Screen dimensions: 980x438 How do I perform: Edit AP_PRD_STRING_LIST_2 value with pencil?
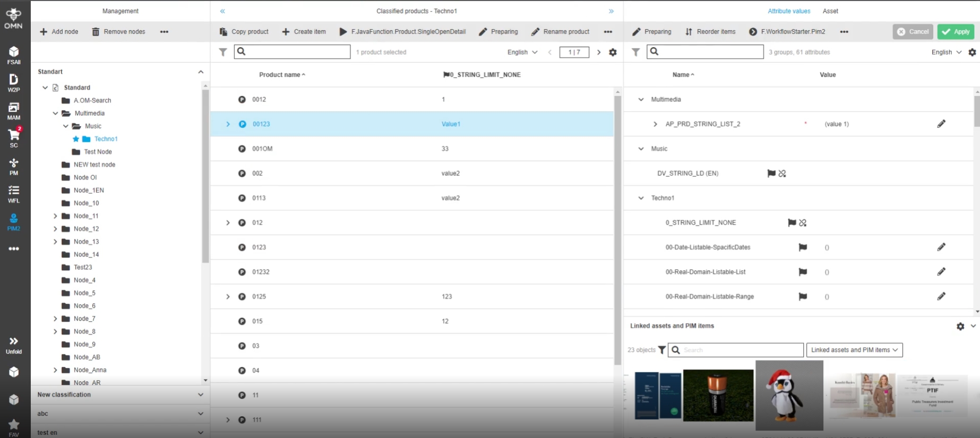941,124
